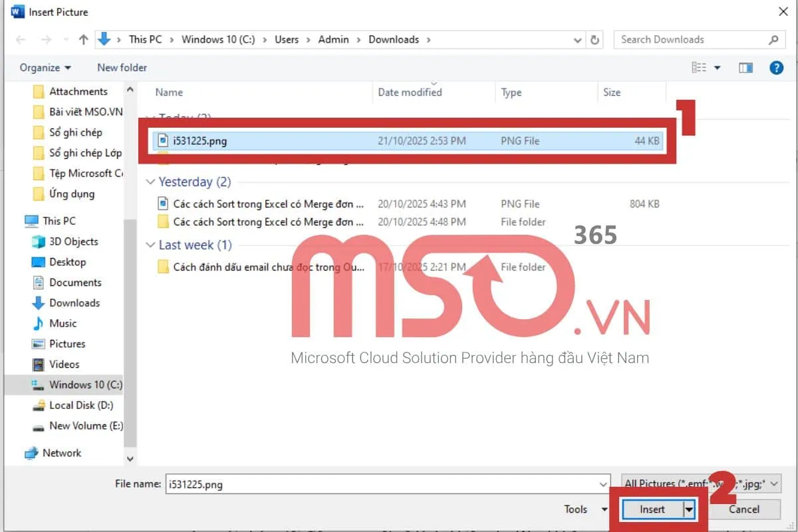Open the Music folder in sidebar
798x532 pixels.
[63, 323]
